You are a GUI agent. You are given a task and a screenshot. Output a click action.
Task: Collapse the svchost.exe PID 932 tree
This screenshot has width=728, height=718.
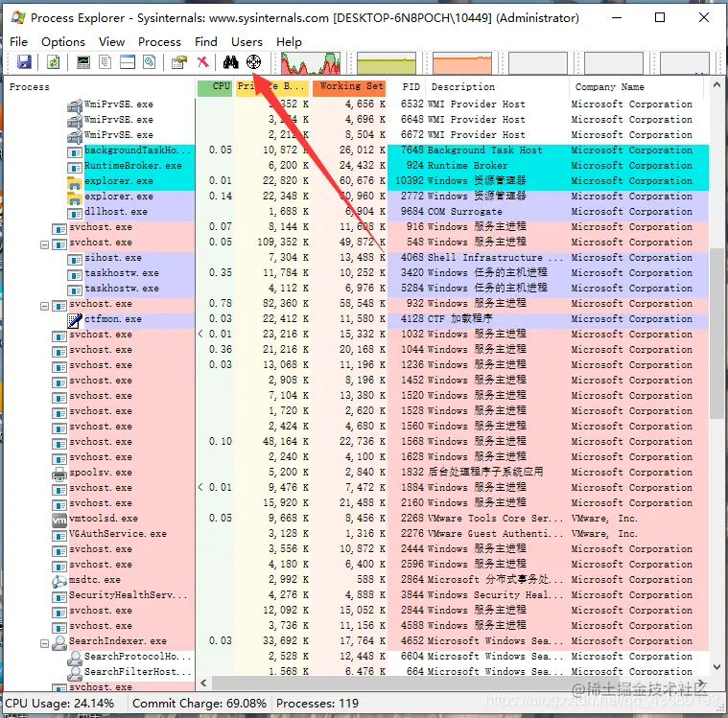[44, 306]
